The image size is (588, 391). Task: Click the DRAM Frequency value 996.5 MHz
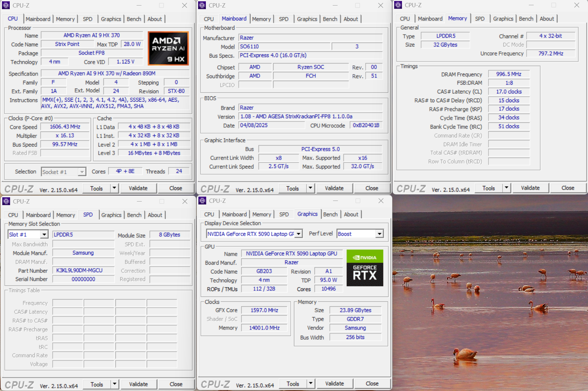click(x=509, y=74)
